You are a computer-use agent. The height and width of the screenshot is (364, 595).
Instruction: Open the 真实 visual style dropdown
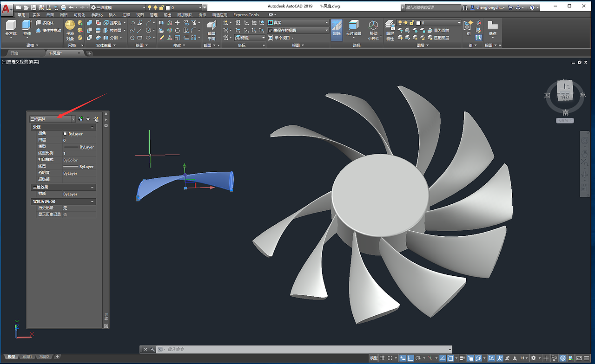pos(298,22)
